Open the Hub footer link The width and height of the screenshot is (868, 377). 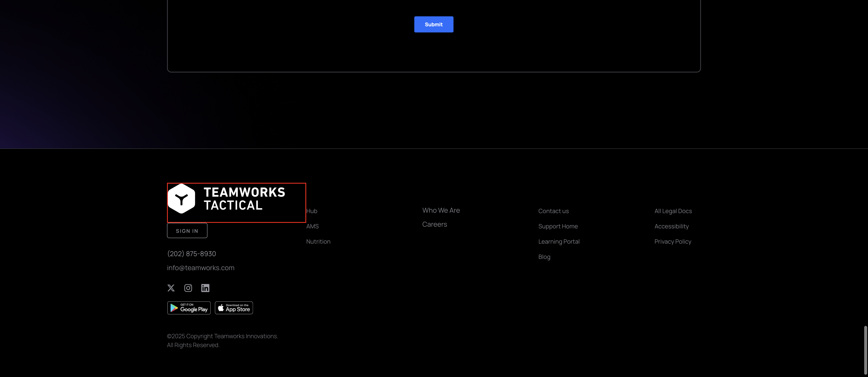tap(312, 211)
